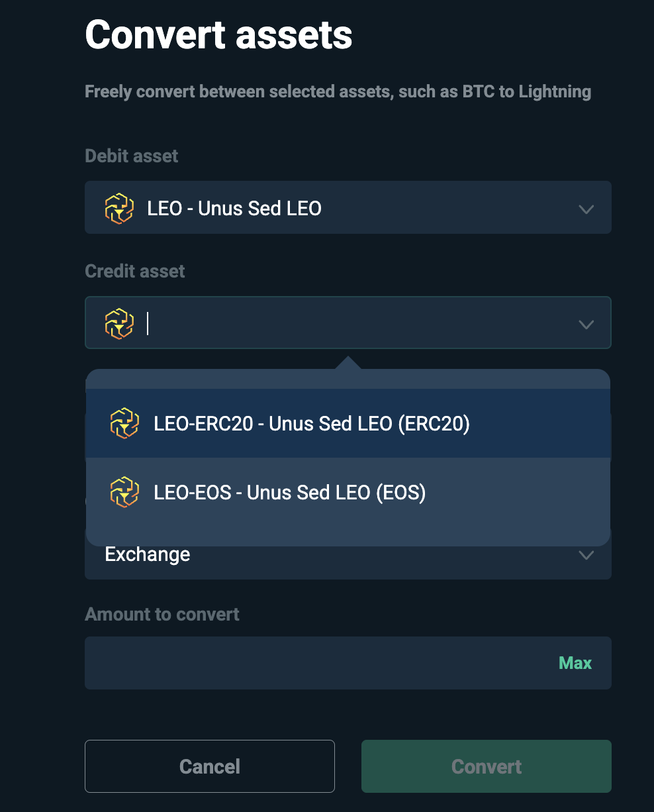Click the Amount to convert label

pos(162,614)
